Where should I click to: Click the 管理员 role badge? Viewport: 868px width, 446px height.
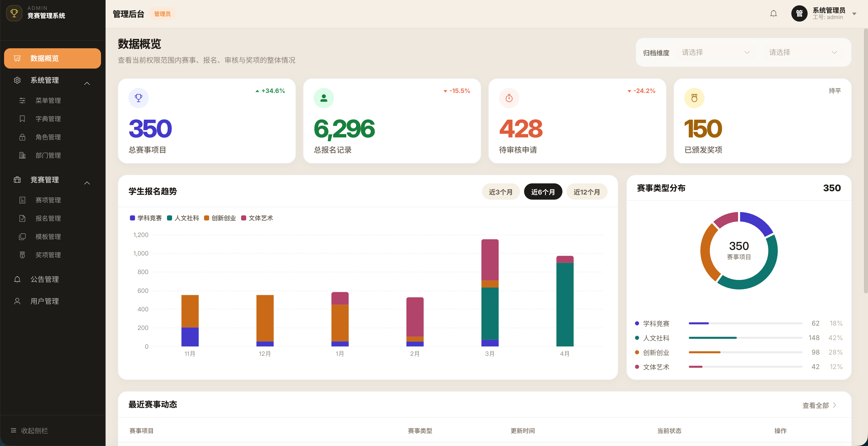pos(162,14)
